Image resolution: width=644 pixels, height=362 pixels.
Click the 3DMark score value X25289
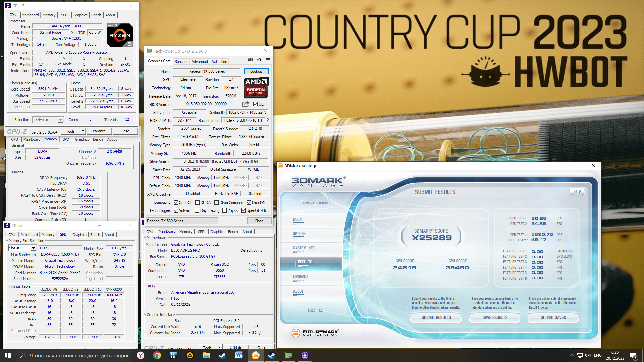pyautogui.click(x=432, y=238)
